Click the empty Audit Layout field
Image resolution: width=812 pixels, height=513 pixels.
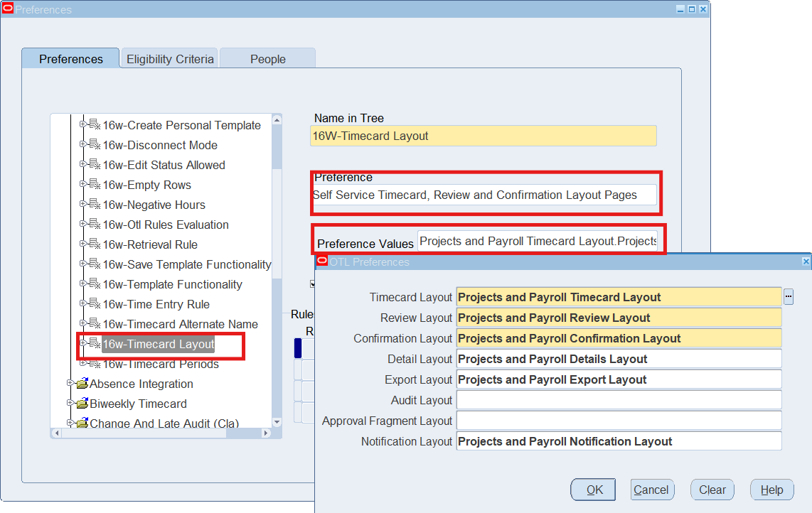[619, 400]
